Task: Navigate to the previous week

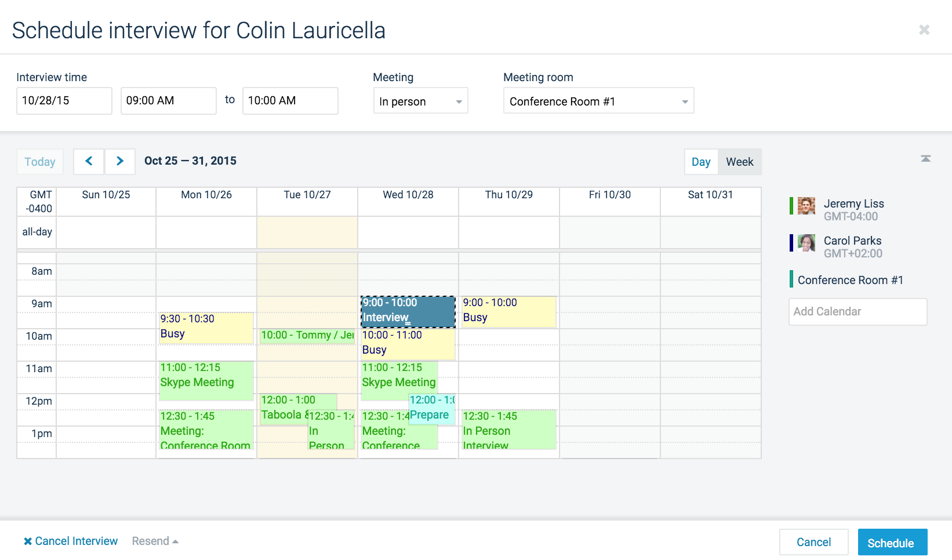Action: point(88,161)
